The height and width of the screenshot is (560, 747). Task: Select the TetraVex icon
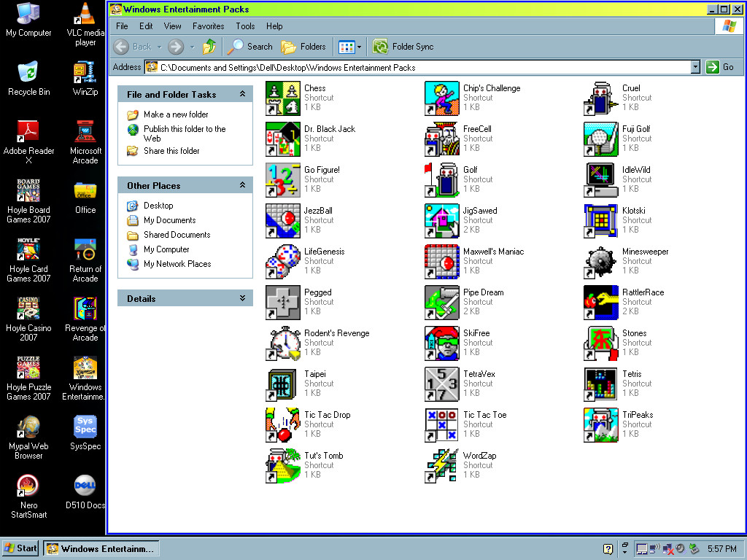(442, 384)
